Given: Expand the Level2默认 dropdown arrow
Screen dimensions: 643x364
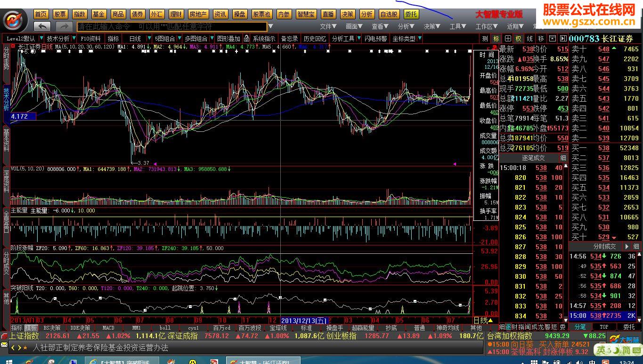Looking at the screenshot, I should (x=42, y=39).
